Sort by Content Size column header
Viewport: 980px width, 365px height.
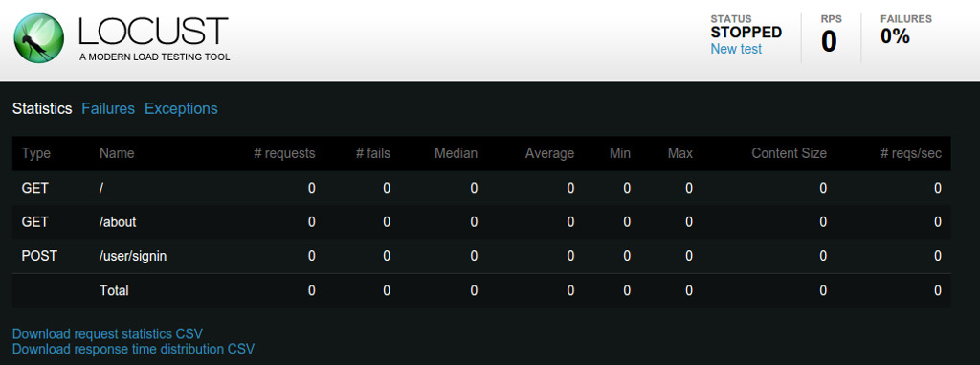click(x=789, y=153)
